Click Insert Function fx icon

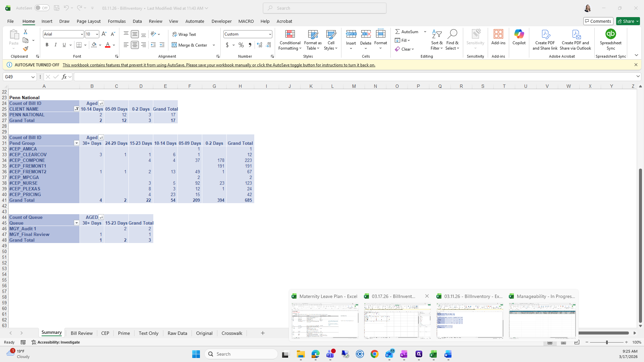pos(64,77)
